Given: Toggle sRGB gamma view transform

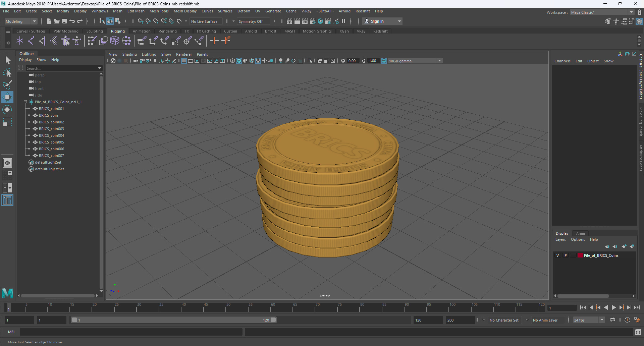Looking at the screenshot, I should (x=384, y=61).
